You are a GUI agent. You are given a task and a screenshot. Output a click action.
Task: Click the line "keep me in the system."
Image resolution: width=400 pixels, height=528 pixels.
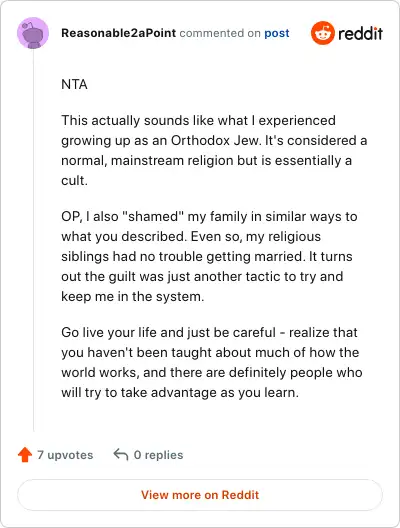(133, 297)
